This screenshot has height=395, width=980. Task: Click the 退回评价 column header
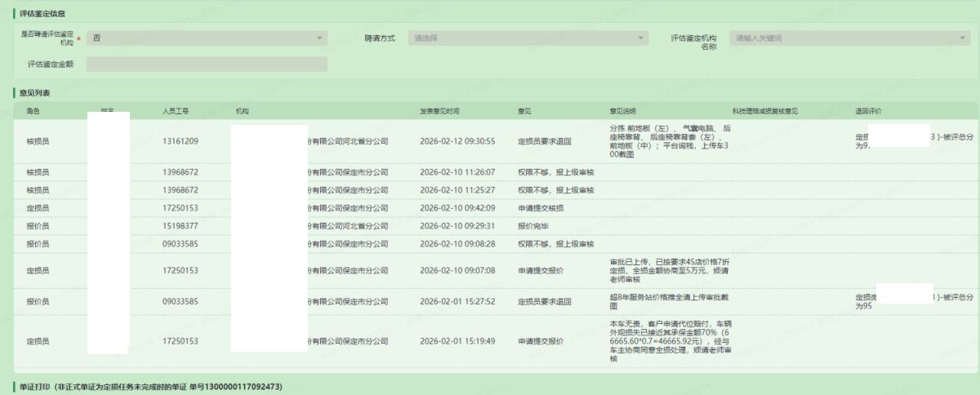pos(868,110)
